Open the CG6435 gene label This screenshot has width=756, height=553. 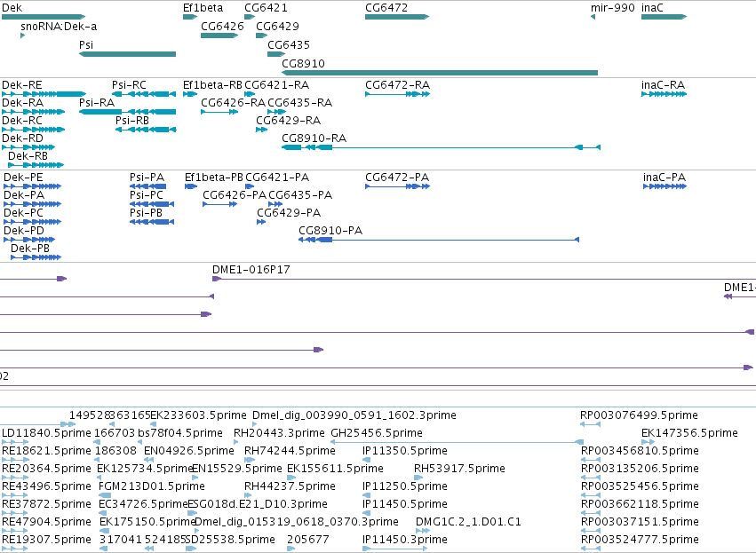[x=289, y=45]
